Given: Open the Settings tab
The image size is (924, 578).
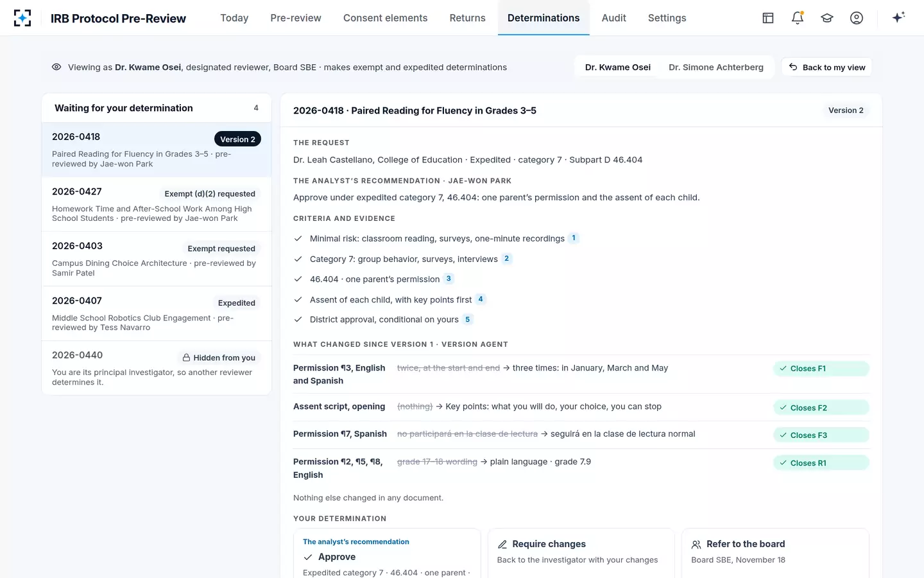Looking at the screenshot, I should click(667, 18).
